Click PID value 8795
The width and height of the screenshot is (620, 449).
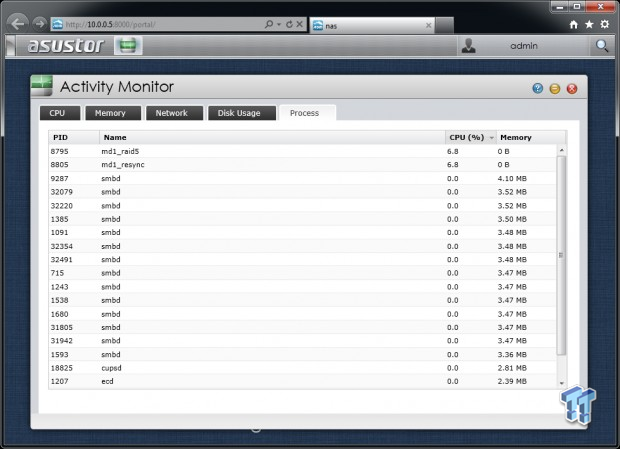click(x=59, y=151)
